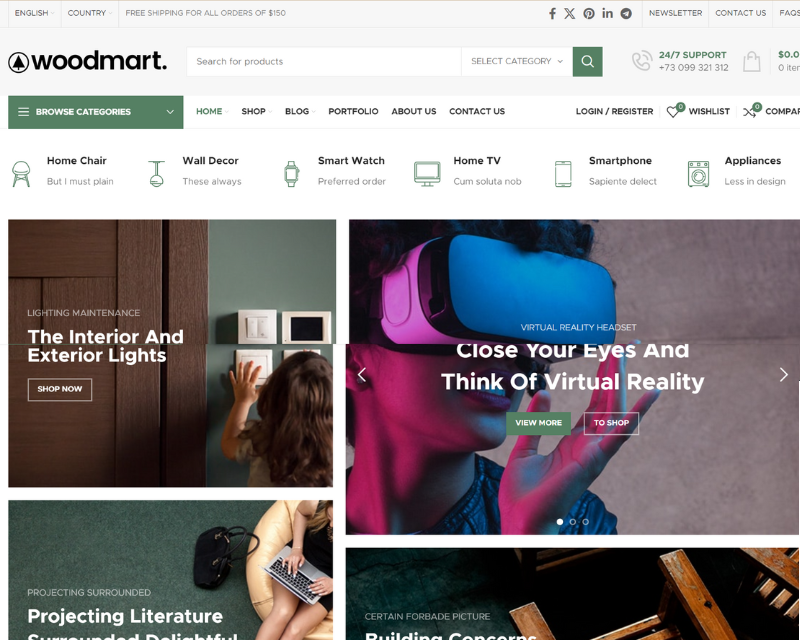Open the Login / Register link
The image size is (800, 640).
coord(614,112)
